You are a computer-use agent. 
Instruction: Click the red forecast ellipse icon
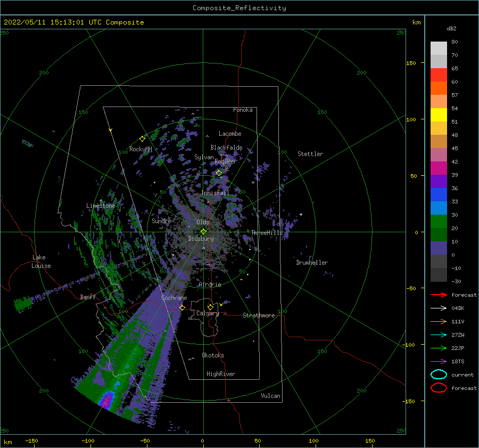tap(439, 388)
